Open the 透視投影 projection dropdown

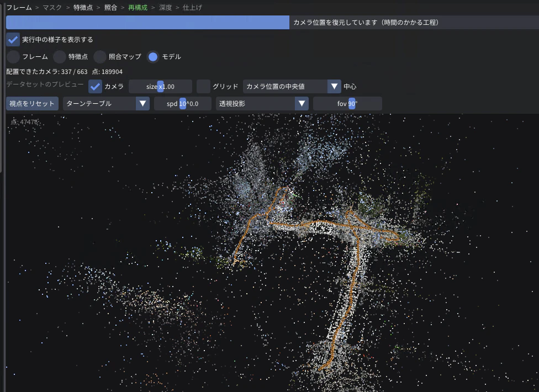coord(262,104)
